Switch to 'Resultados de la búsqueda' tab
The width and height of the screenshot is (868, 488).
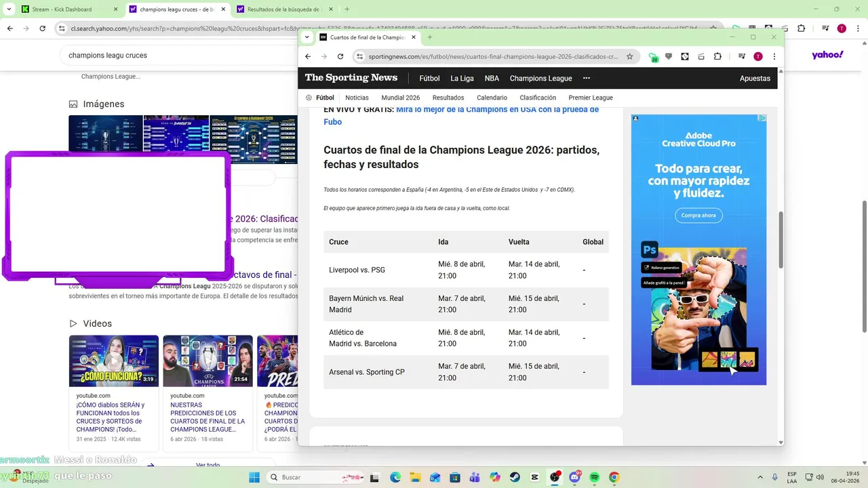283,9
